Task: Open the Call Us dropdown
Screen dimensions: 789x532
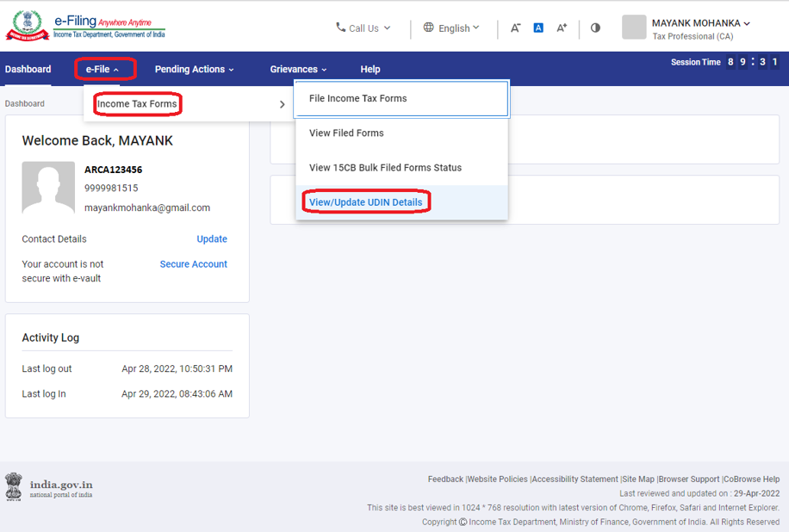Action: click(x=363, y=28)
